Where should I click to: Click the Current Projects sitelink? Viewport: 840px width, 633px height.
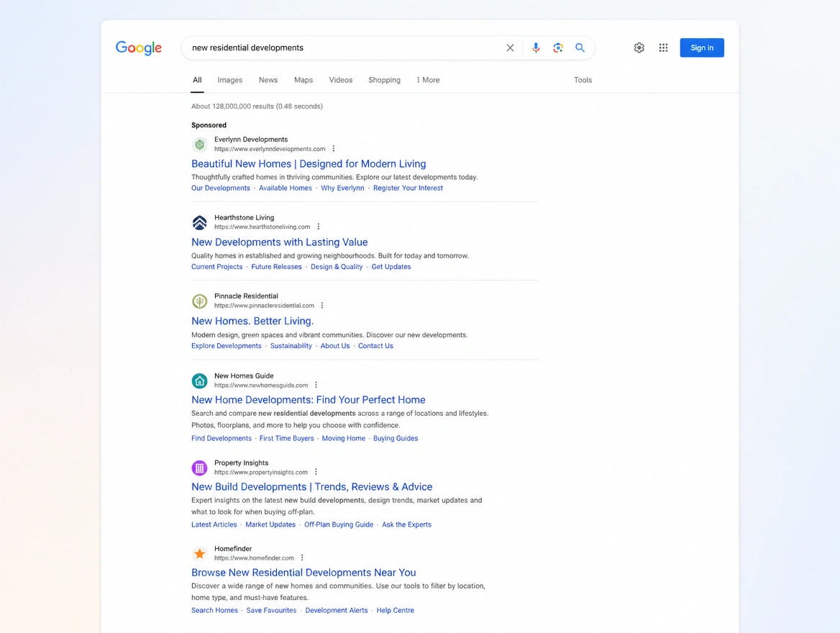coord(217,267)
